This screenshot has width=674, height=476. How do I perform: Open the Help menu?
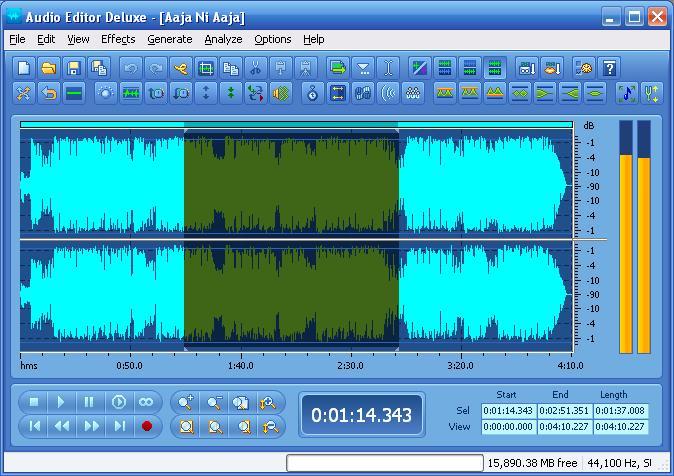tap(313, 39)
